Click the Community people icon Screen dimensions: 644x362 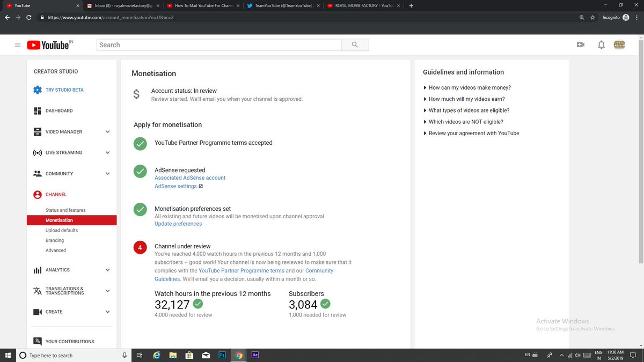click(x=38, y=174)
